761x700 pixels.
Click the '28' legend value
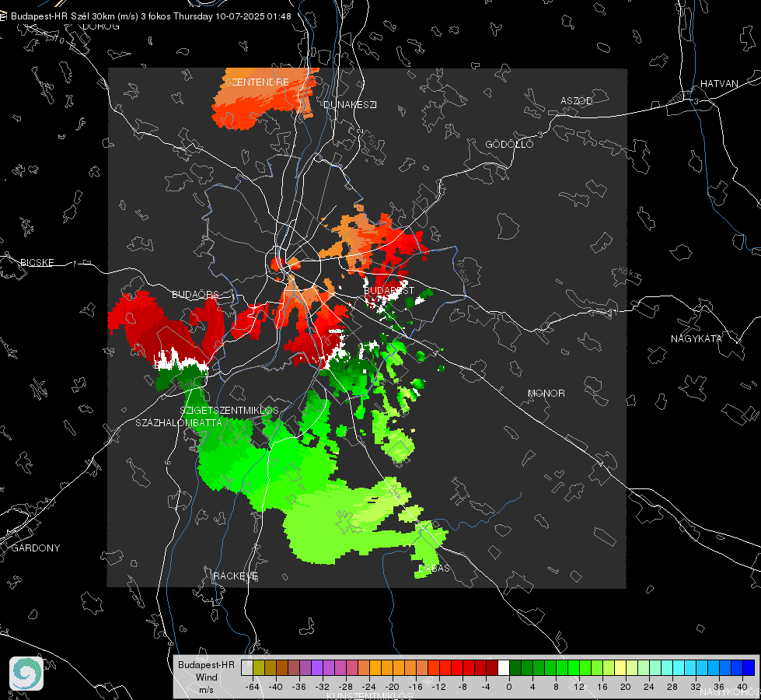coord(672,687)
